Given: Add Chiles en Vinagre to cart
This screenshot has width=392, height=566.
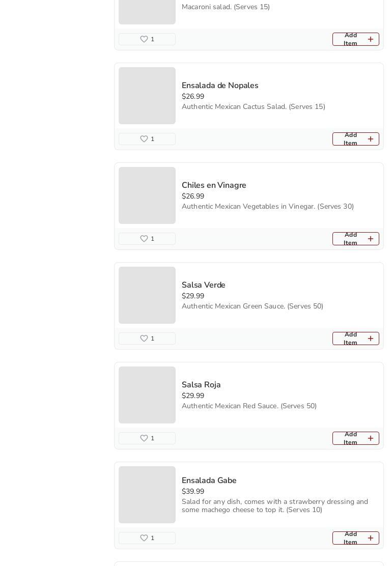Looking at the screenshot, I should click(355, 239).
